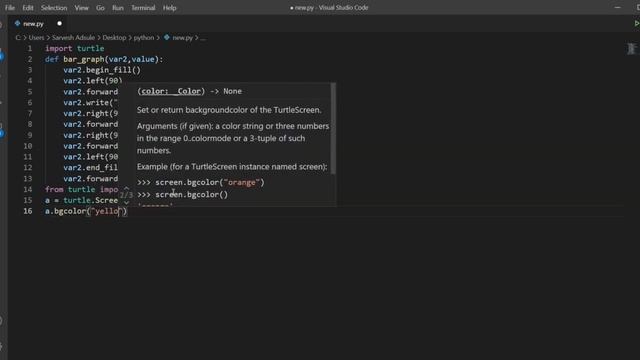
Task: Expand the trailing ellipsis breadcrumb symbol
Action: coord(203,38)
